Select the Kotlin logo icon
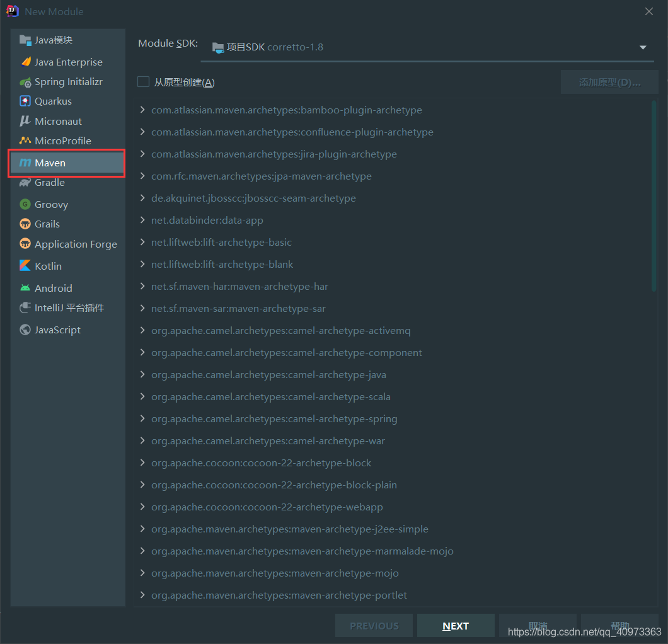 [25, 266]
